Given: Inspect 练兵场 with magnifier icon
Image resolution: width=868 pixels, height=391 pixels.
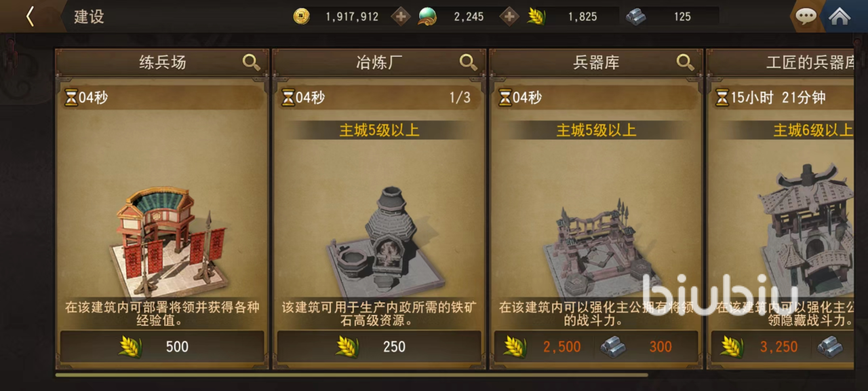Looking at the screenshot, I should (x=252, y=62).
